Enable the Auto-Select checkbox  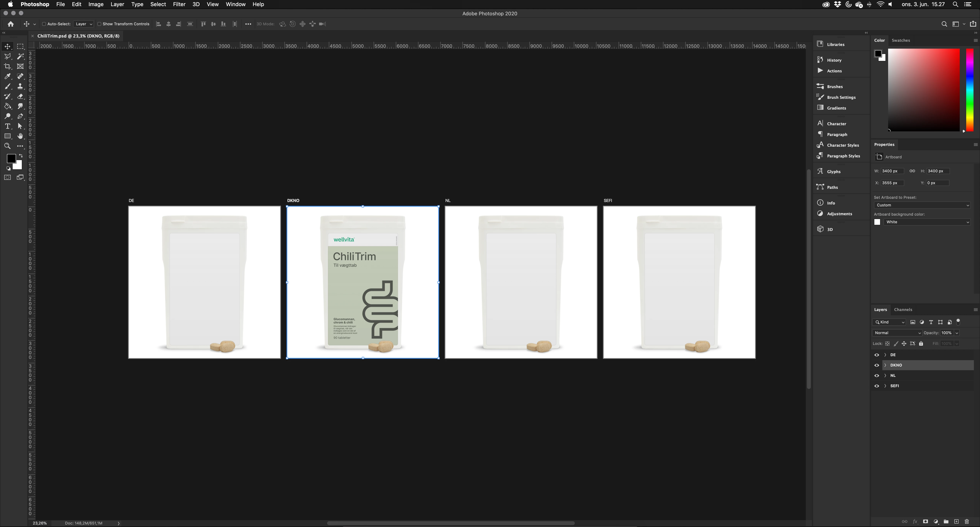click(44, 24)
